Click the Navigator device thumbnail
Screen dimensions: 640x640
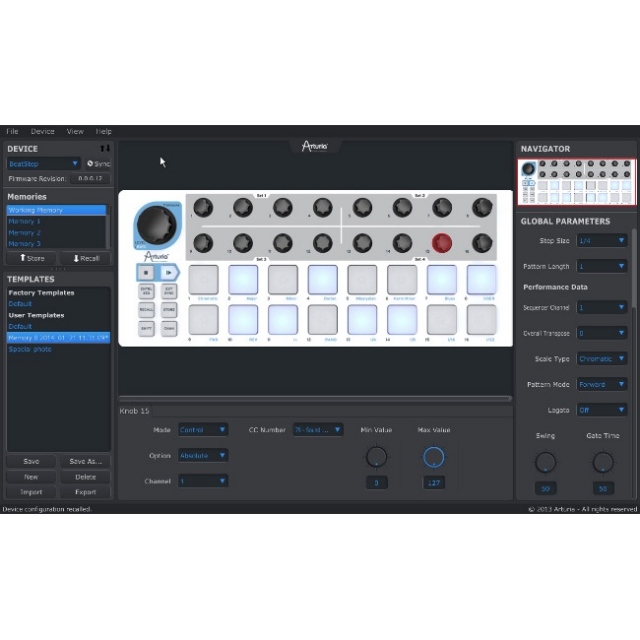(x=577, y=182)
